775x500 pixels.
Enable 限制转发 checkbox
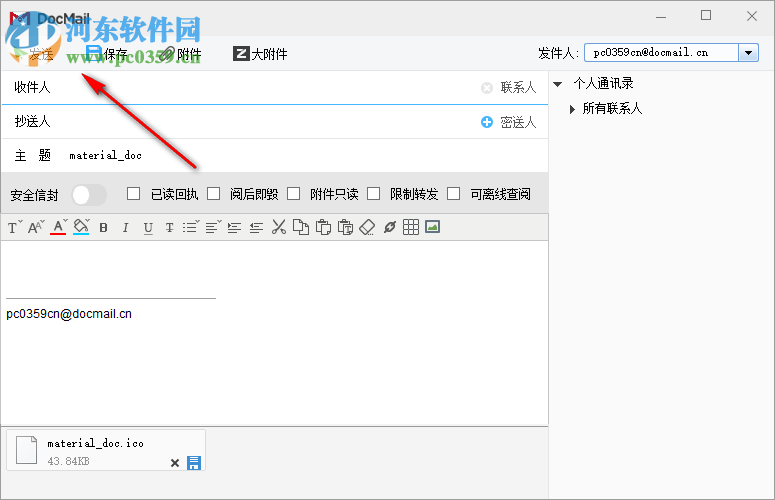click(x=374, y=194)
